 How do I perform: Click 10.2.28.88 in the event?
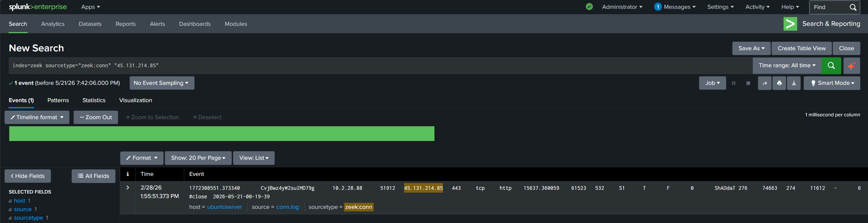click(347, 188)
